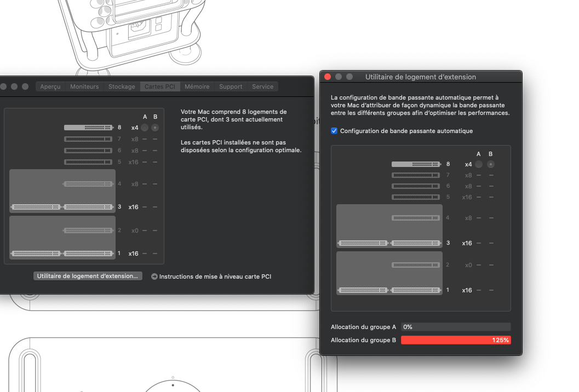Click slot 2 connector icon in Cartes PCI window
Image resolution: width=579 pixels, height=392 pixels.
[88, 230]
